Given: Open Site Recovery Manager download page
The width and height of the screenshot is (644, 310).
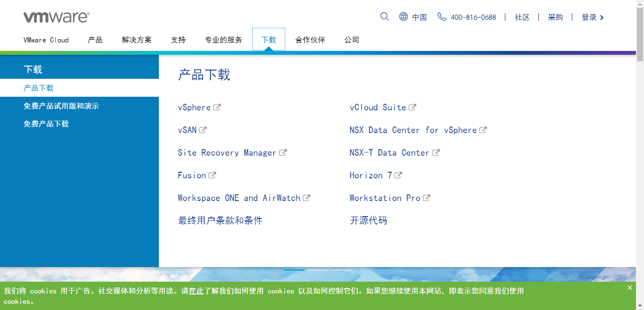Looking at the screenshot, I should point(226,152).
